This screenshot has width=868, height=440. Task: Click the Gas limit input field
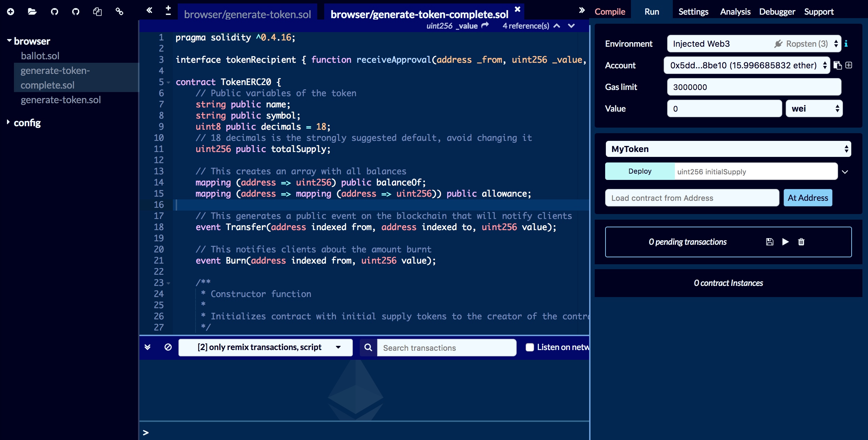point(754,87)
